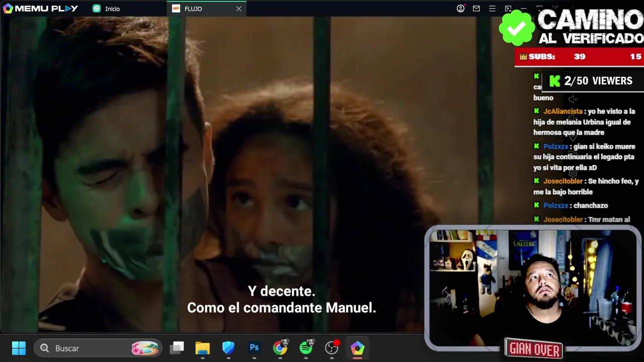Open File Explorer from the taskbar
The height and width of the screenshot is (362, 644).
(202, 348)
